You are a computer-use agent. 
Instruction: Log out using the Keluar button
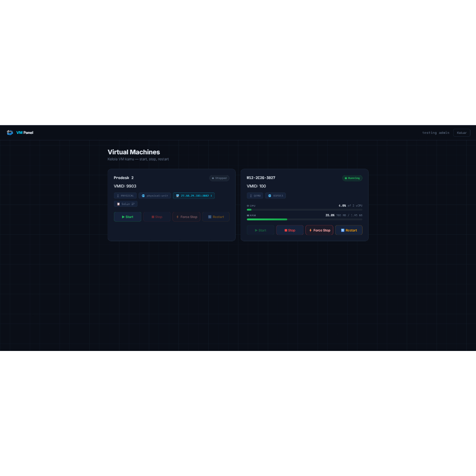coord(462,132)
